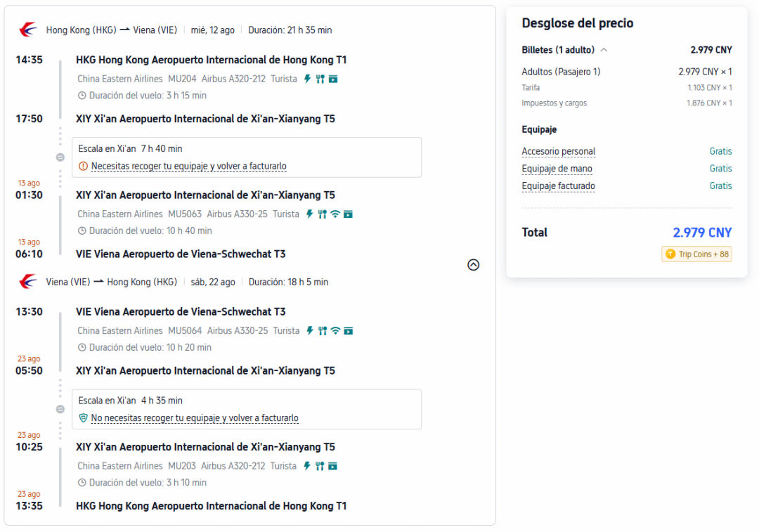Click the meal icon for flight MU204
This screenshot has height=532, width=759.
pyautogui.click(x=320, y=79)
